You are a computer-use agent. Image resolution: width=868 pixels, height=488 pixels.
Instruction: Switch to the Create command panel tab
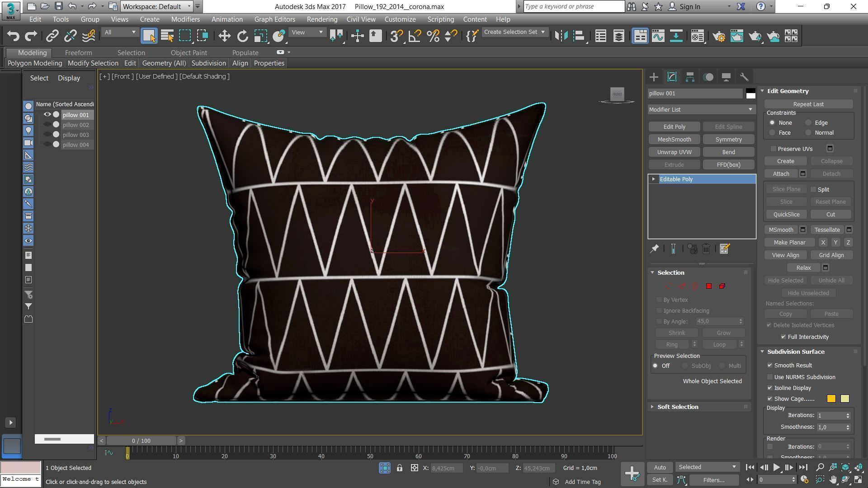[x=654, y=77]
